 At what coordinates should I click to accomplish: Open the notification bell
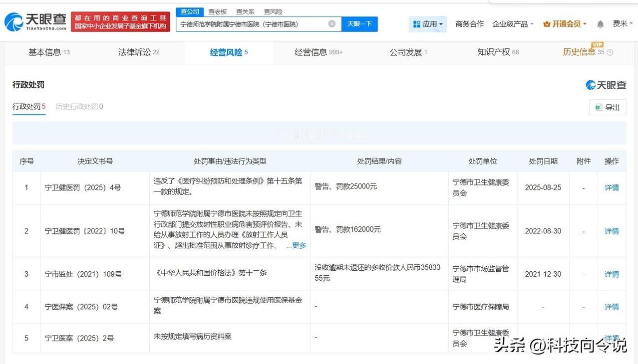(600, 24)
